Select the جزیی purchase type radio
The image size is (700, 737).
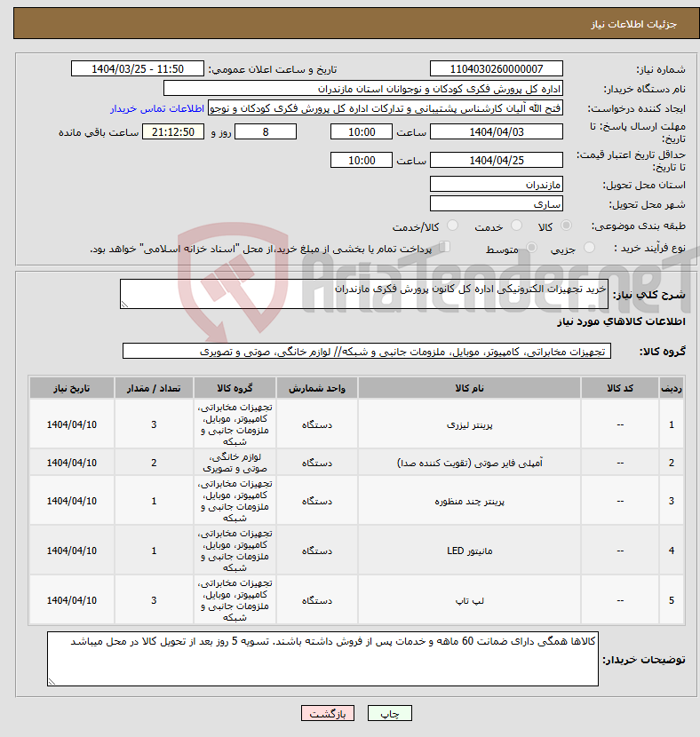tap(589, 247)
